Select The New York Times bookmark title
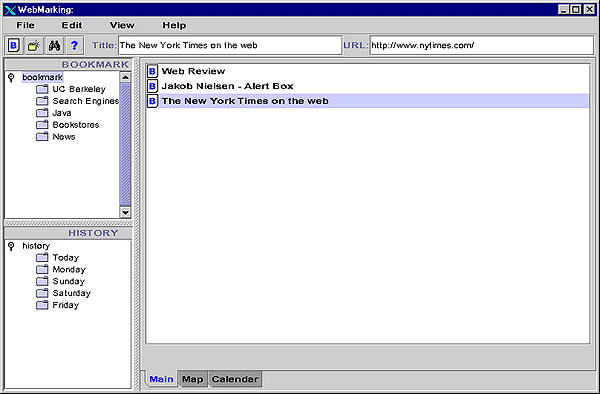Viewport: 600px width, 394px height. click(245, 101)
